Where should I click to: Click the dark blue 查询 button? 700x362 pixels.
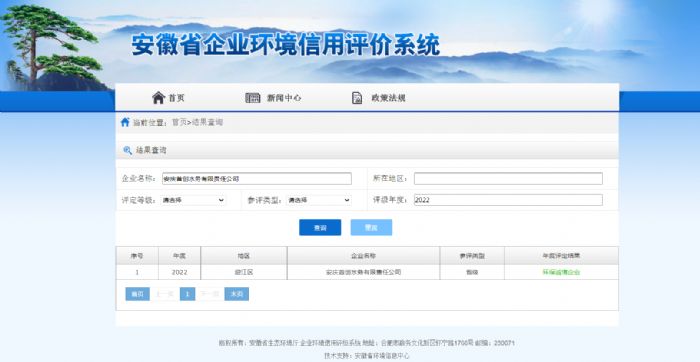[320, 227]
